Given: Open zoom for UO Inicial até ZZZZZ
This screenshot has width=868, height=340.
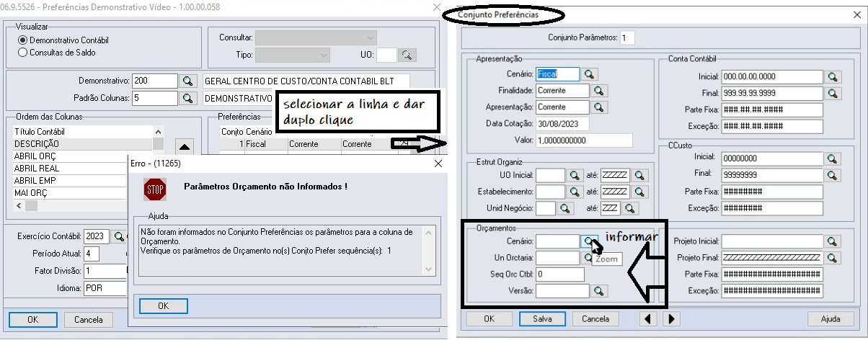Looking at the screenshot, I should tap(639, 175).
